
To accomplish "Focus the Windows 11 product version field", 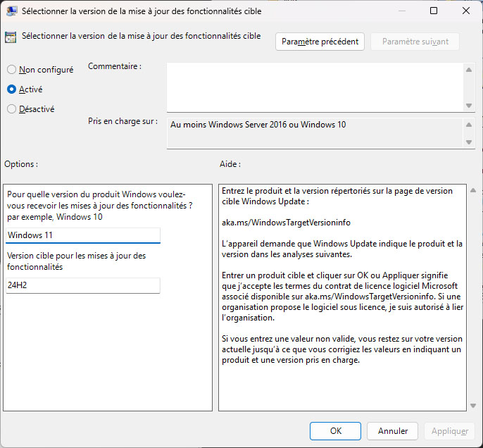I will pyautogui.click(x=83, y=235).
